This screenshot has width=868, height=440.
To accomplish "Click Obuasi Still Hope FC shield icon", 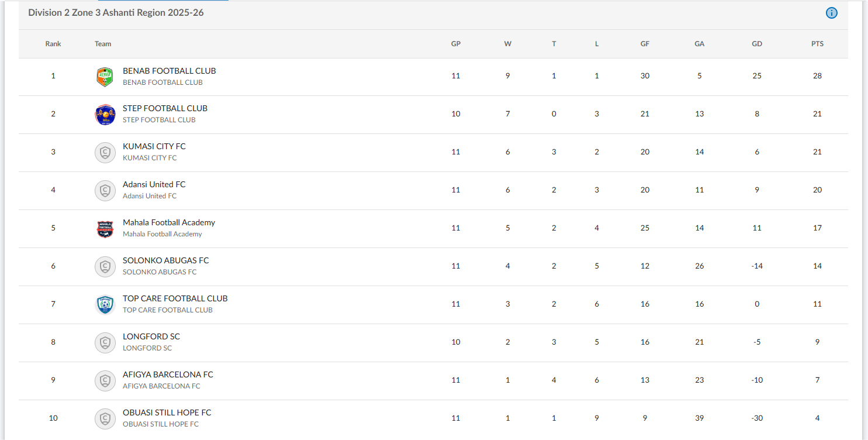I will pos(105,419).
